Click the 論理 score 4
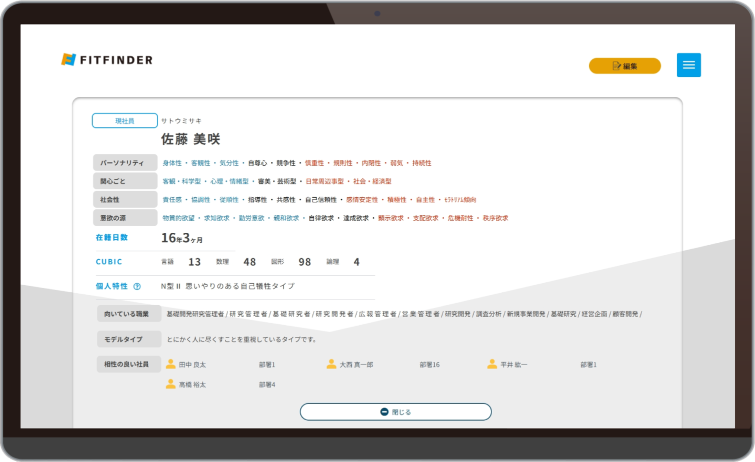The image size is (755, 462). point(356,262)
